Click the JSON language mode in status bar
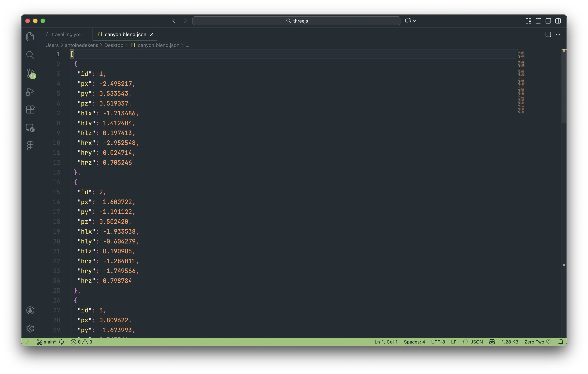Image resolution: width=588 pixels, height=374 pixels. pyautogui.click(x=476, y=342)
